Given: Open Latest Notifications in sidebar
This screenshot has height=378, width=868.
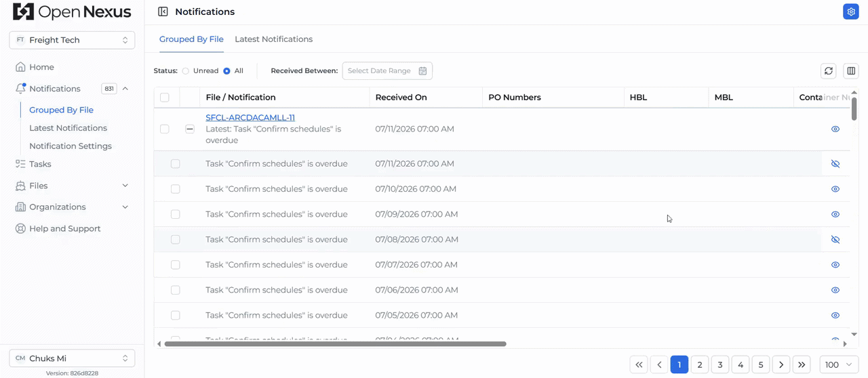Looking at the screenshot, I should [68, 128].
